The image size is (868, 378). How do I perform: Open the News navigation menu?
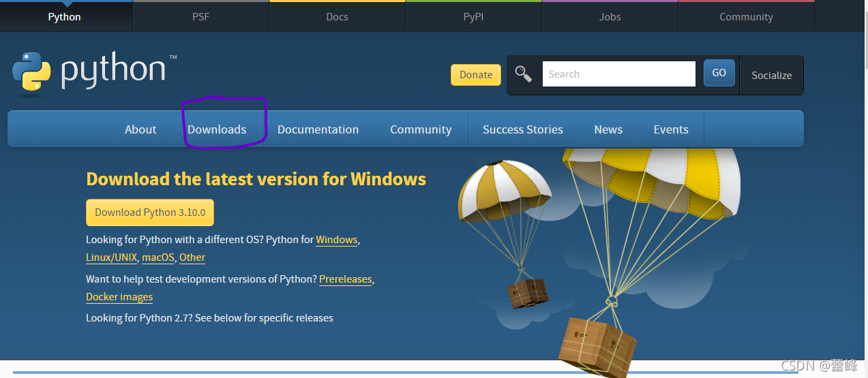[x=608, y=129]
